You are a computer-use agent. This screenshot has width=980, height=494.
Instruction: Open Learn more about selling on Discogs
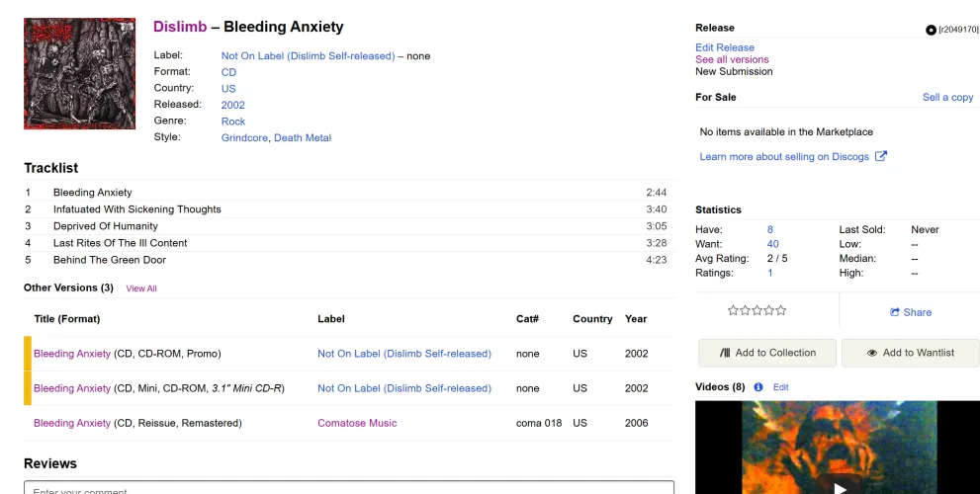click(x=784, y=156)
